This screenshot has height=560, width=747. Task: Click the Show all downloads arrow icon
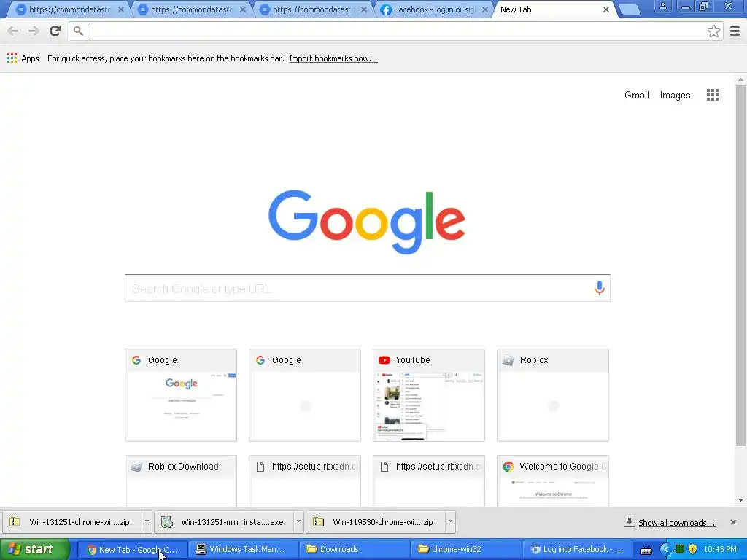pyautogui.click(x=629, y=522)
